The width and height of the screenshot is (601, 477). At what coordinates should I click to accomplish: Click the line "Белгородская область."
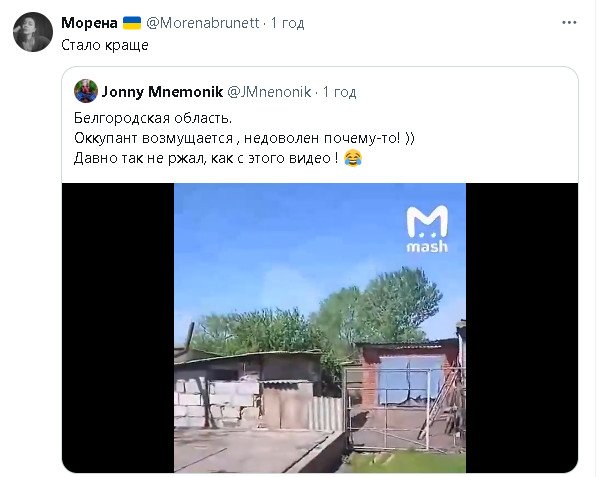tap(153, 118)
